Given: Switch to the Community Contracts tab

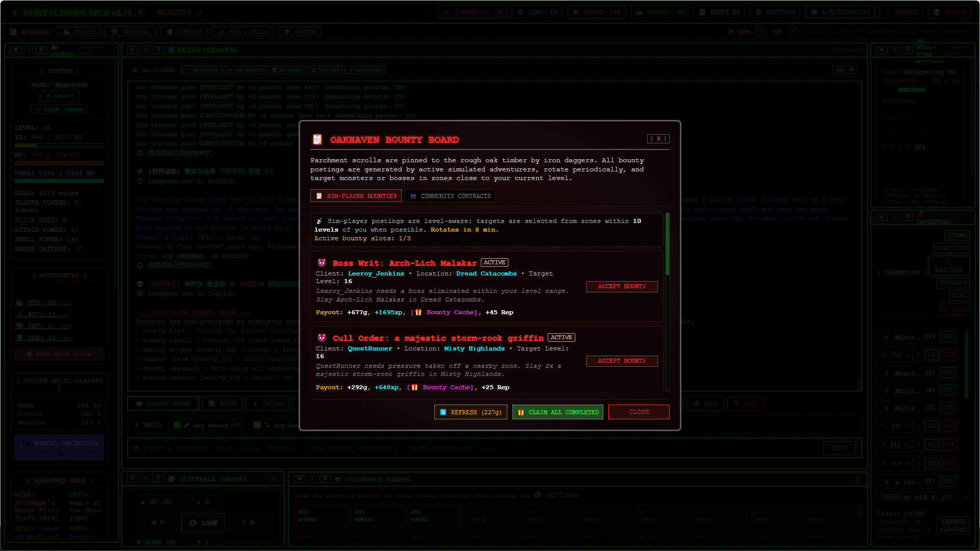Looking at the screenshot, I should (450, 196).
